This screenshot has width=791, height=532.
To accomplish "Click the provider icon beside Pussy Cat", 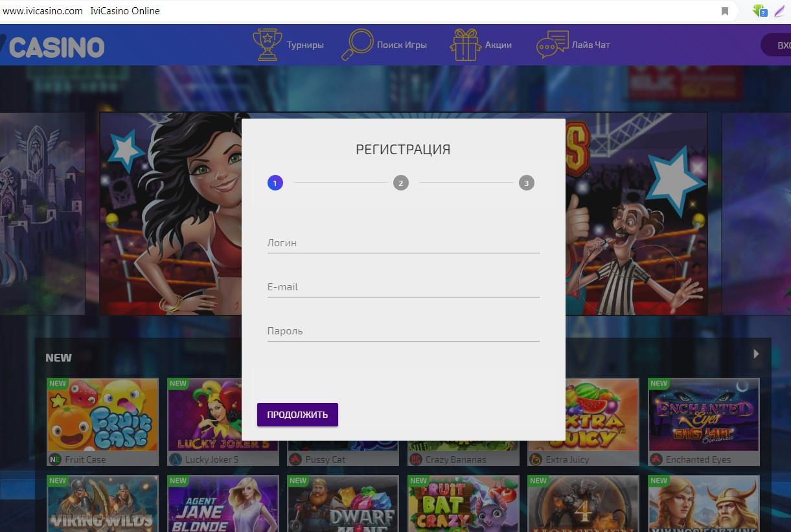I will click(295, 459).
